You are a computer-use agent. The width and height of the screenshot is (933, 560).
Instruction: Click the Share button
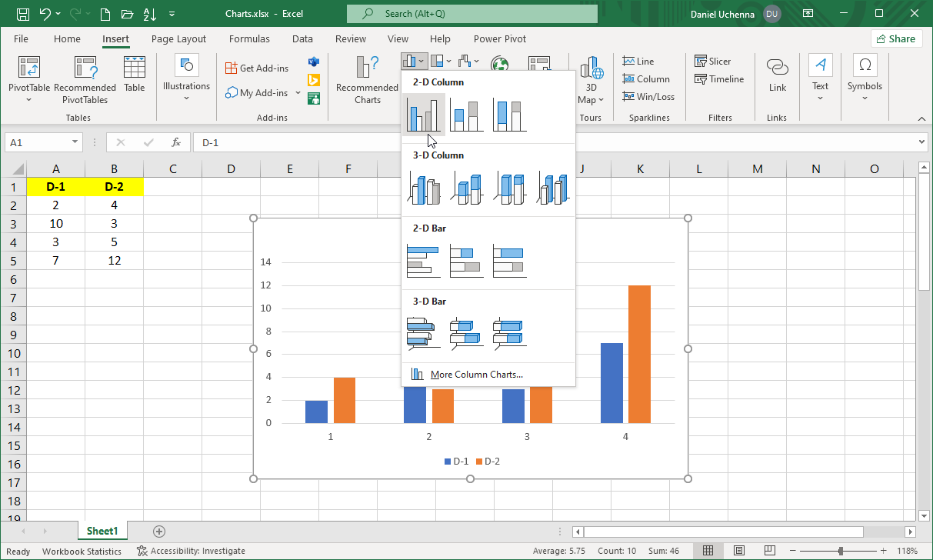pos(896,39)
